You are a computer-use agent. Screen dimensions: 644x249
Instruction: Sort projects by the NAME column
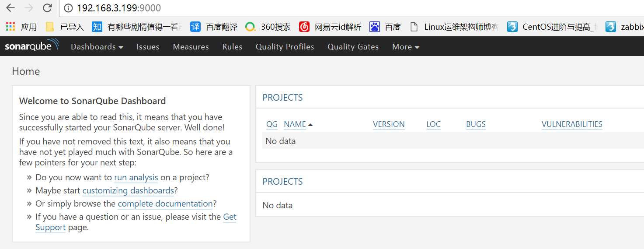[x=295, y=124]
